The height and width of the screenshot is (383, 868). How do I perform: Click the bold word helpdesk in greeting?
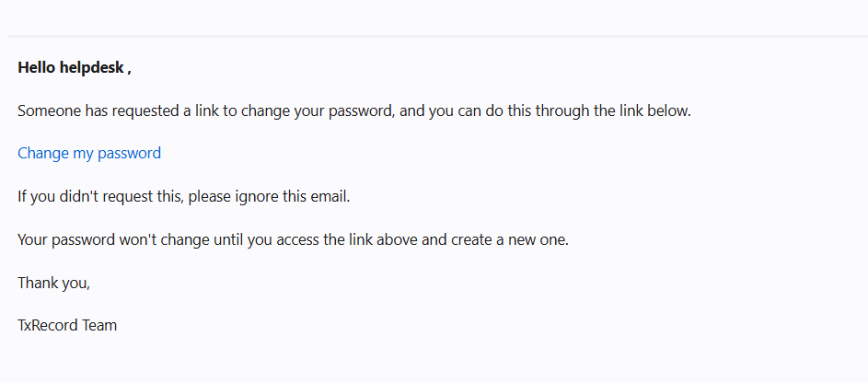91,68
